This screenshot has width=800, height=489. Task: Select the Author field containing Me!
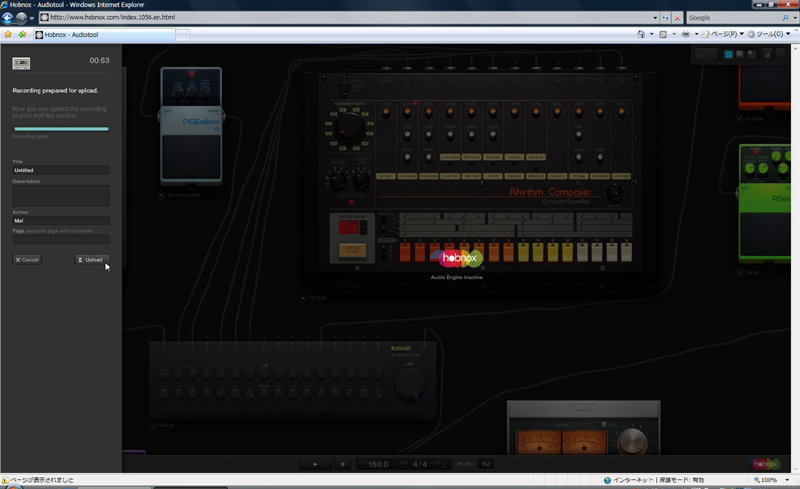click(61, 221)
